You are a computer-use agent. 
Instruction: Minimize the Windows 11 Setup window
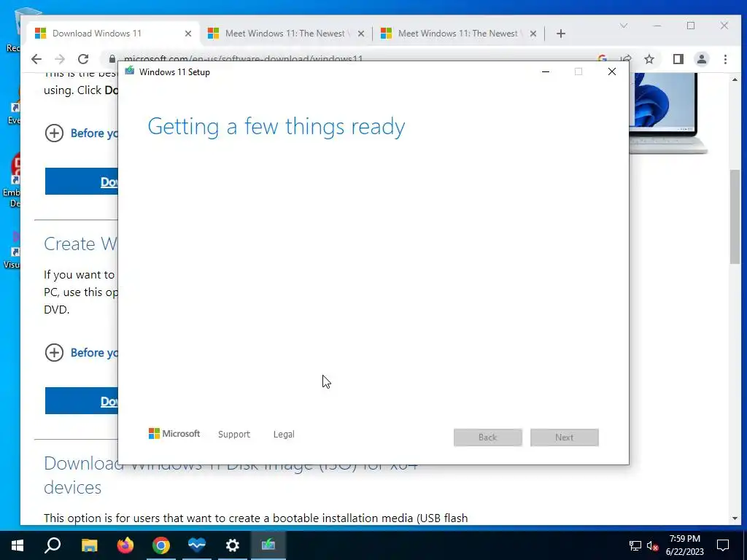[x=546, y=71]
